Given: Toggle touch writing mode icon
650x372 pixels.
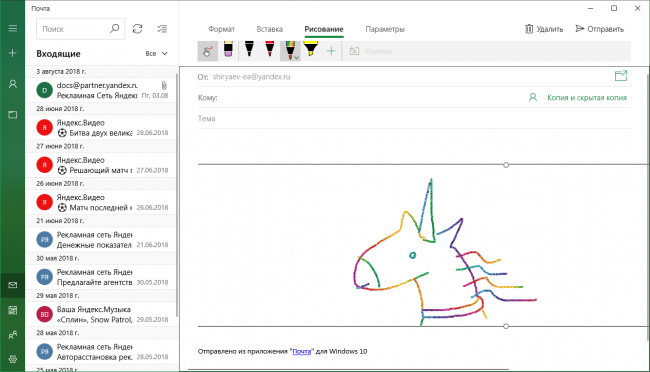Looking at the screenshot, I should (x=208, y=51).
